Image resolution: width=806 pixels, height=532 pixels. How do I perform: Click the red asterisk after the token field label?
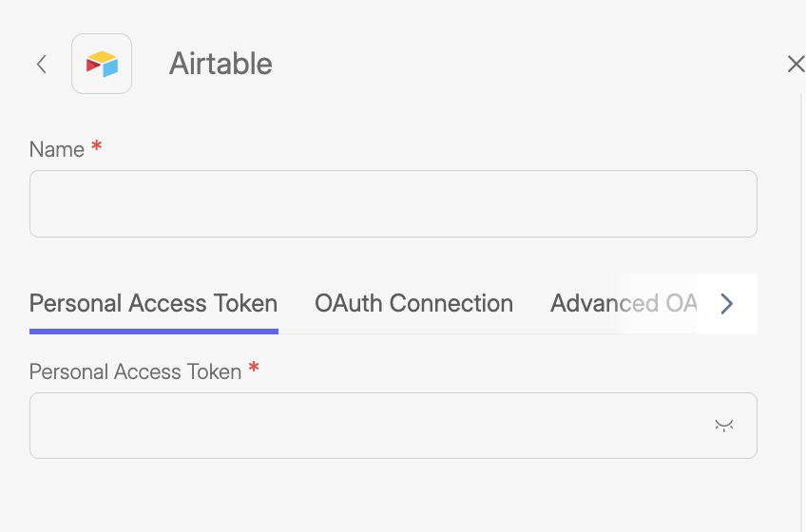[x=254, y=370]
